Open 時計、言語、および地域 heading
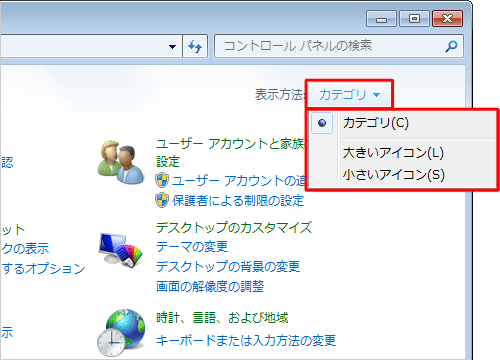500x360 pixels. click(x=222, y=318)
